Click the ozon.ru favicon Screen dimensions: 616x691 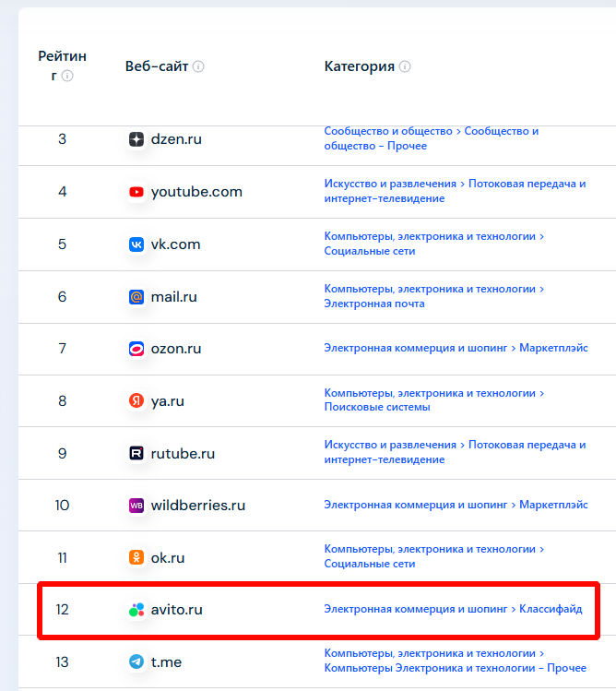136,349
